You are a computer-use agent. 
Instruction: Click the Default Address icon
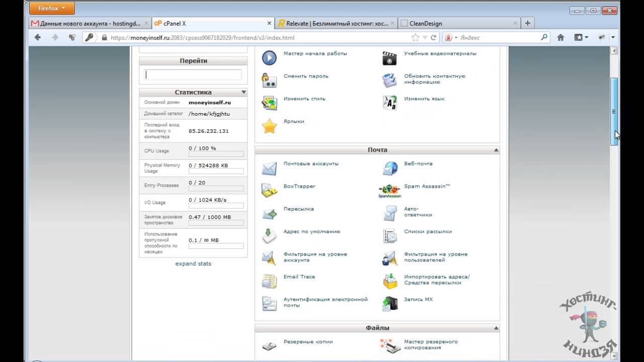[269, 236]
